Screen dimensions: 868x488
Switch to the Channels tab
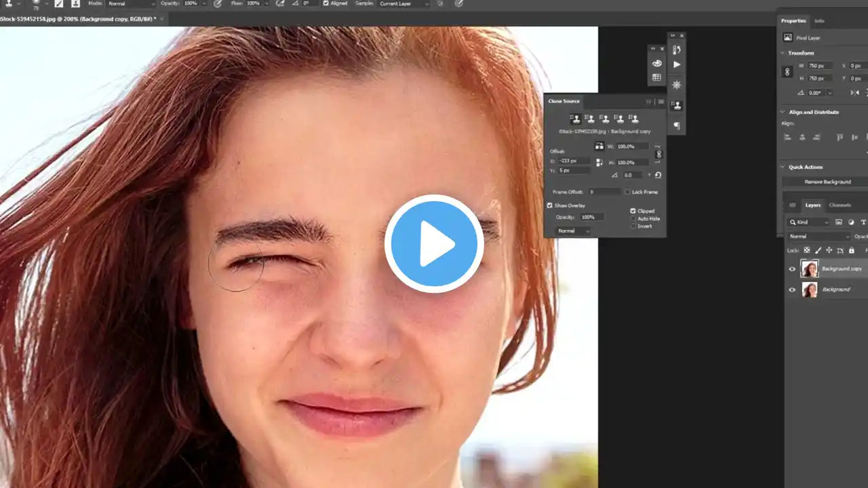[x=840, y=205]
